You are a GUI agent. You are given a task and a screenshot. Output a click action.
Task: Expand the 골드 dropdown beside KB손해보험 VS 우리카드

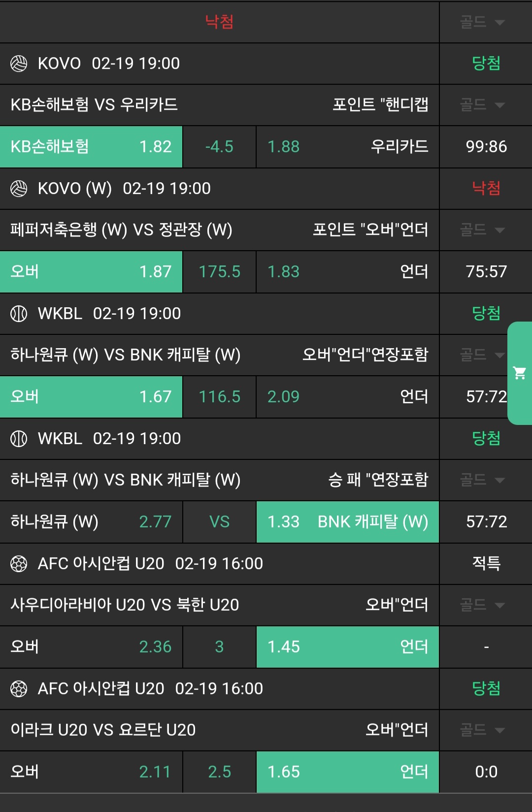point(483,105)
